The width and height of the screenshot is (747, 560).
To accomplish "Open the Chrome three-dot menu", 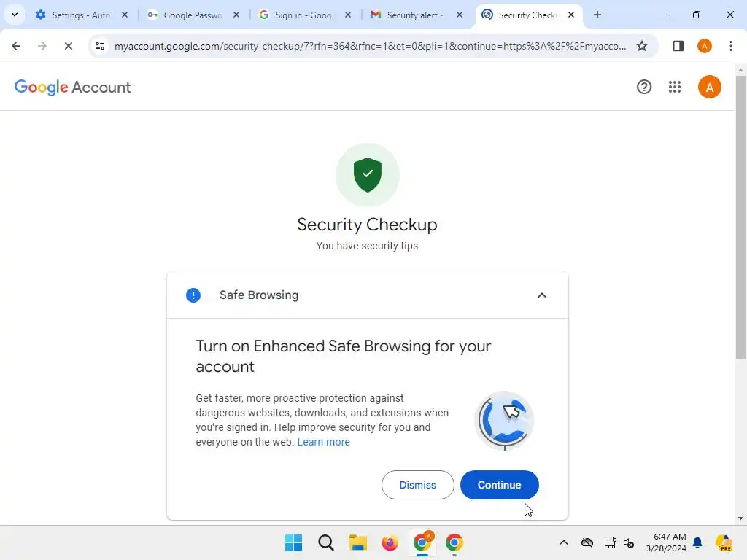I will click(731, 46).
